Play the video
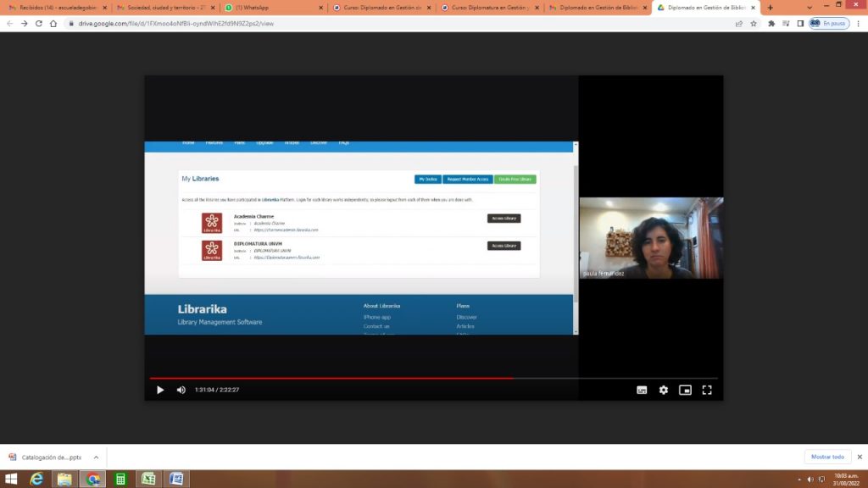This screenshot has height=488, width=868. click(x=160, y=390)
